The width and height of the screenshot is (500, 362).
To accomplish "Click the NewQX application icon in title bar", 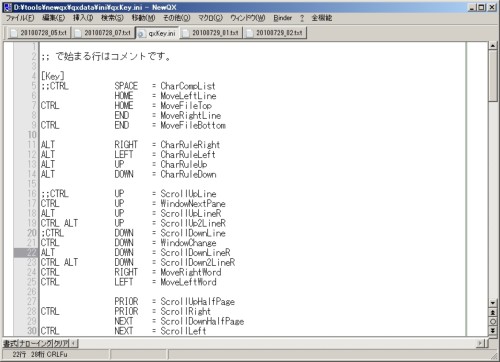I will (7, 7).
